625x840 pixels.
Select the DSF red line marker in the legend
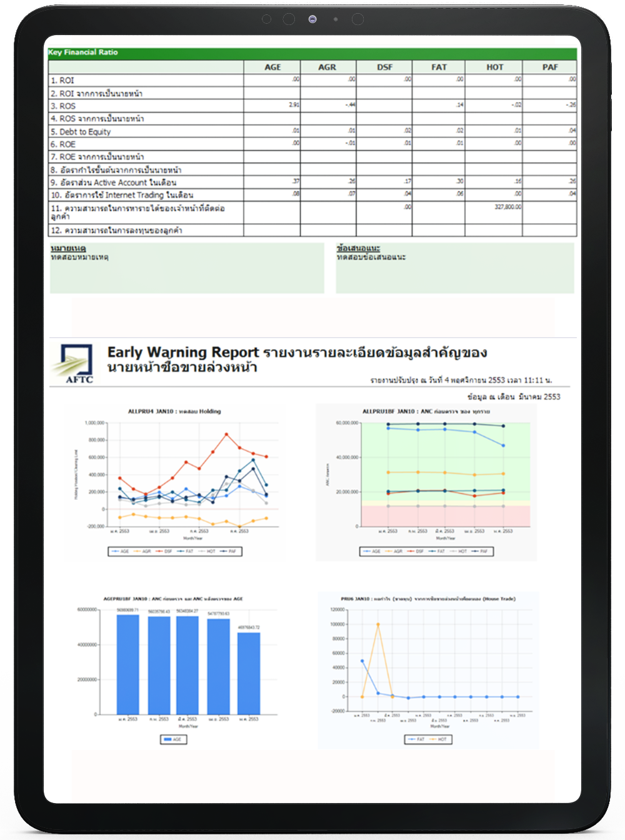159,552
